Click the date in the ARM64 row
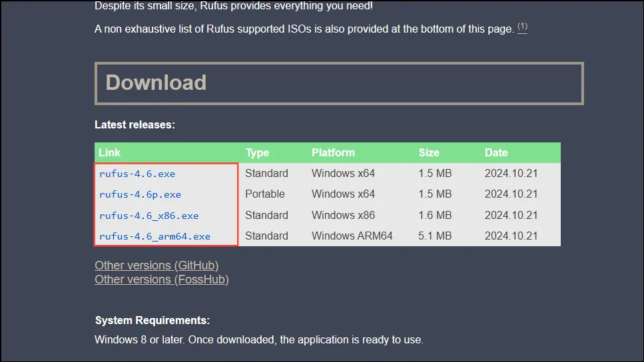 pyautogui.click(x=511, y=236)
